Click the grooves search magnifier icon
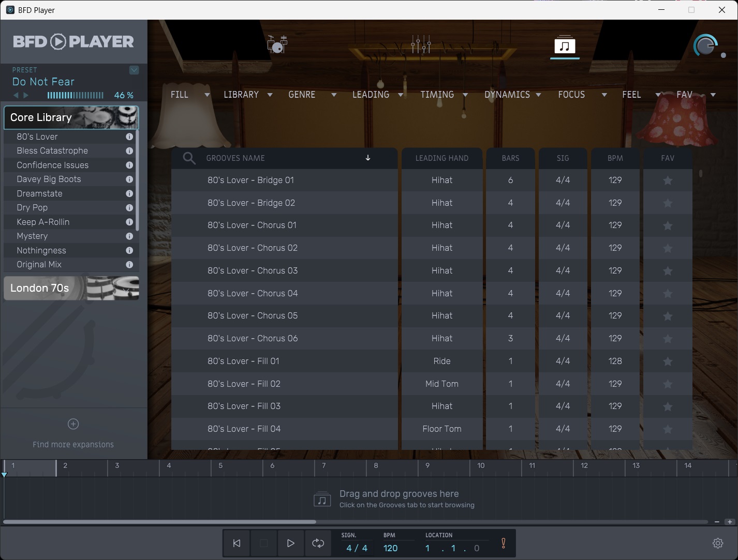The image size is (738, 560). coord(188,158)
